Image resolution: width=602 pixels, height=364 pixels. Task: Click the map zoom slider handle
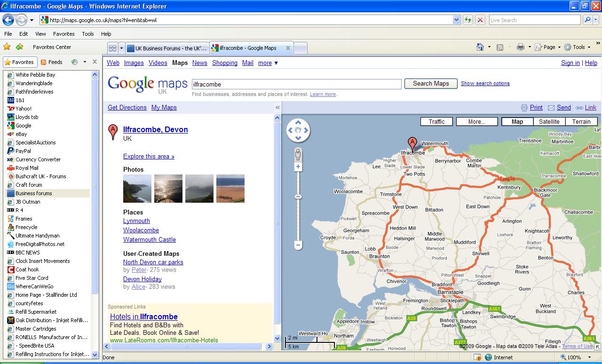coord(298,197)
